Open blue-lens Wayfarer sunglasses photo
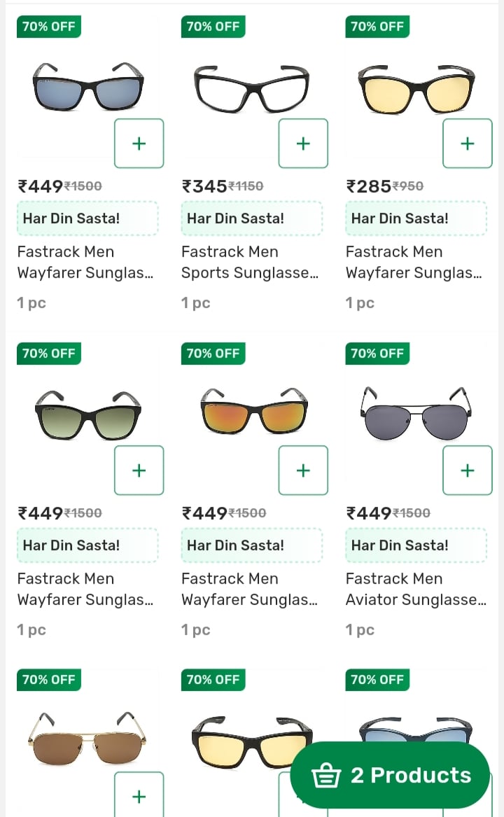The height and width of the screenshot is (817, 504). pos(87,86)
